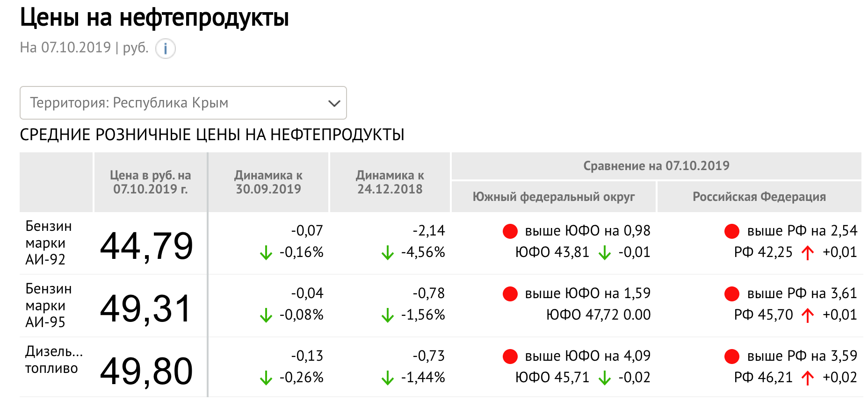Click red dot for дизель выше РФ
This screenshot has width=868, height=414.
[x=732, y=356]
